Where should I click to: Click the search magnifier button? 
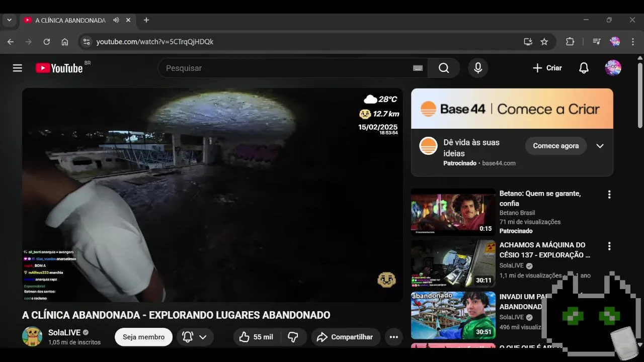click(x=444, y=68)
